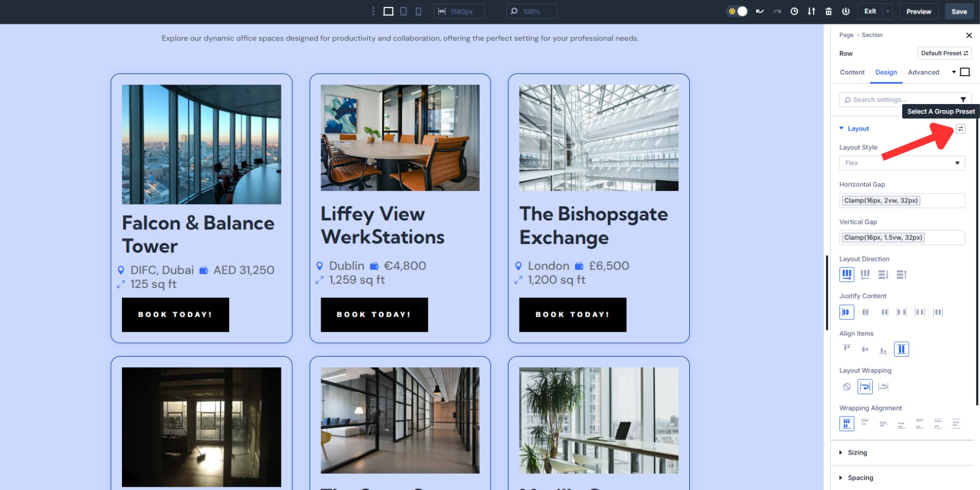Click the Preview button
The height and width of the screenshot is (490, 980).
coord(918,11)
